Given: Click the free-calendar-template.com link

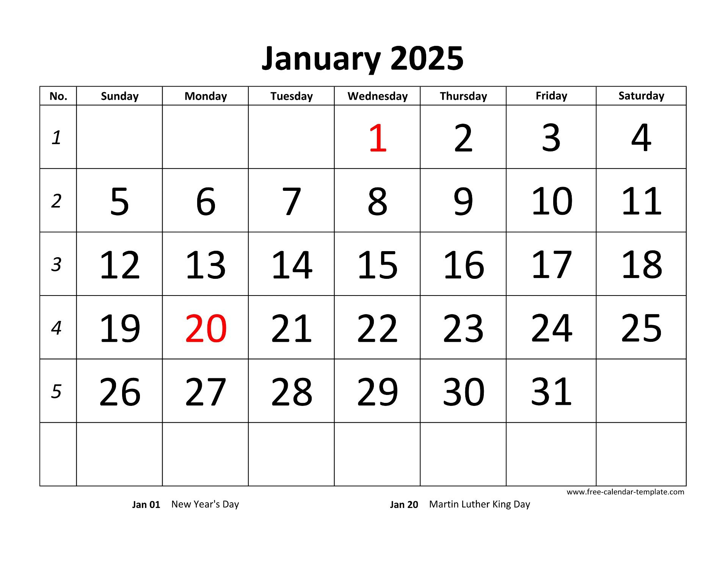Looking at the screenshot, I should point(629,495).
